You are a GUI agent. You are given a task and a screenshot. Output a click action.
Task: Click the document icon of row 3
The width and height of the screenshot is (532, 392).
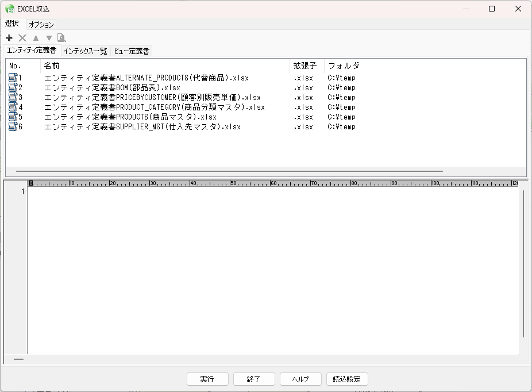pyautogui.click(x=13, y=97)
